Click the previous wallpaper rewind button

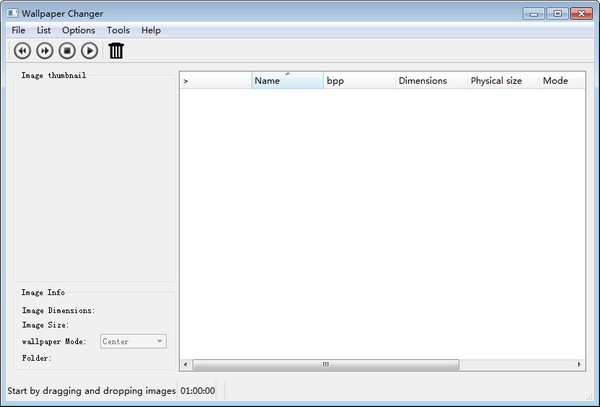[23, 51]
